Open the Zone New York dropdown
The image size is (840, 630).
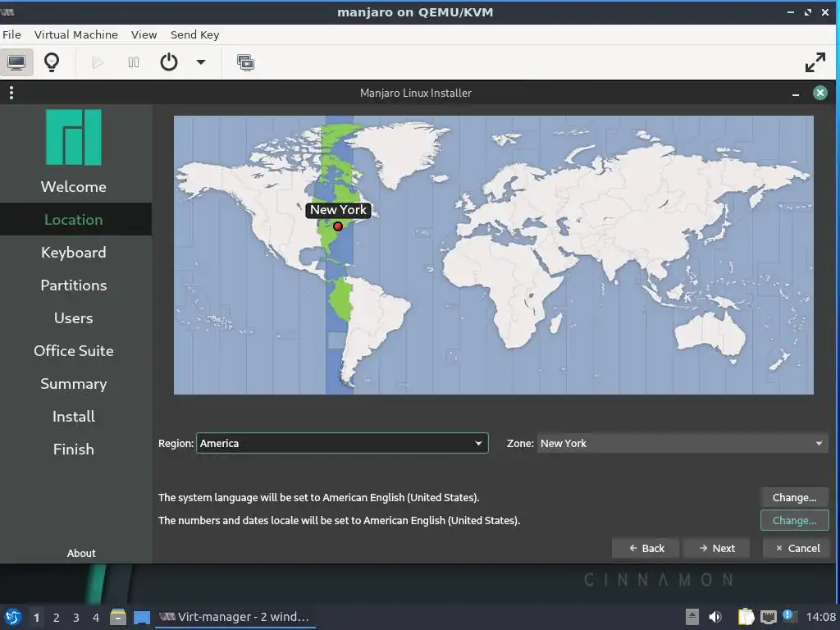(682, 444)
